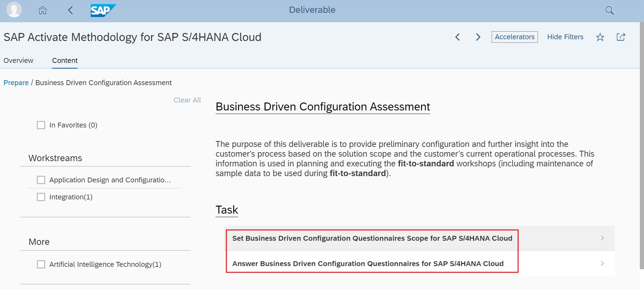Mark as favorite with star icon

coord(600,37)
